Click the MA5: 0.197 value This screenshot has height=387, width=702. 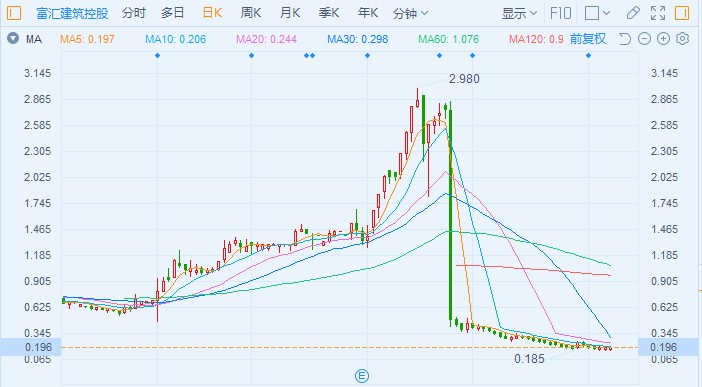click(x=87, y=39)
